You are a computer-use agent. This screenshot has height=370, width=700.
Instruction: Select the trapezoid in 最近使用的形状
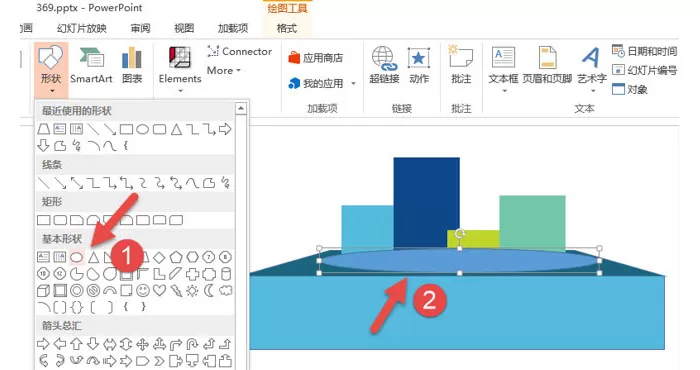click(x=43, y=129)
